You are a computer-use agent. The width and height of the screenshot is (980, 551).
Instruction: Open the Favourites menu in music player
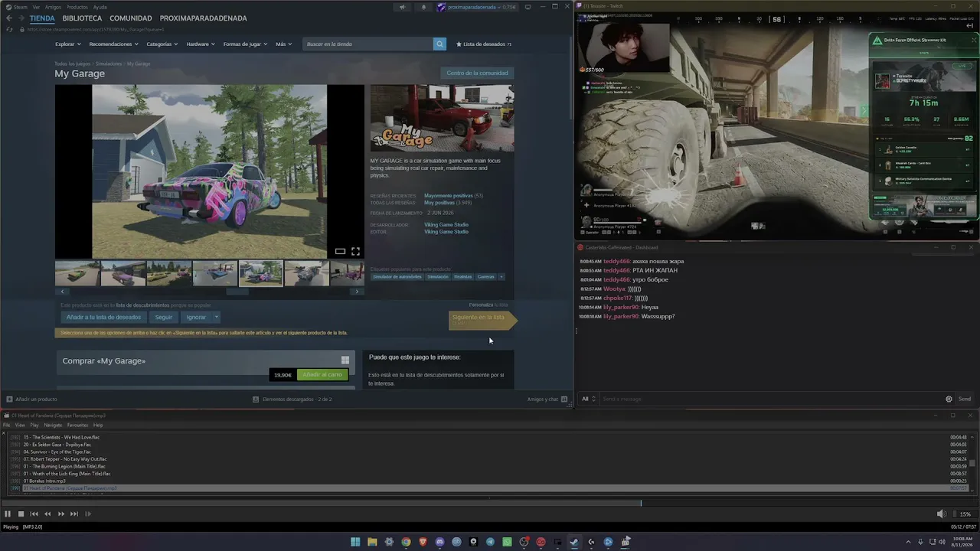(x=77, y=425)
